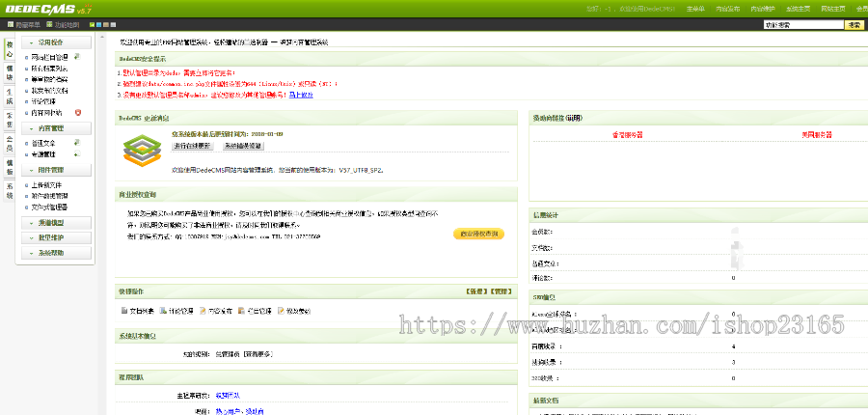
Task: Click the 功能搜索 search input field
Action: pyautogui.click(x=802, y=25)
